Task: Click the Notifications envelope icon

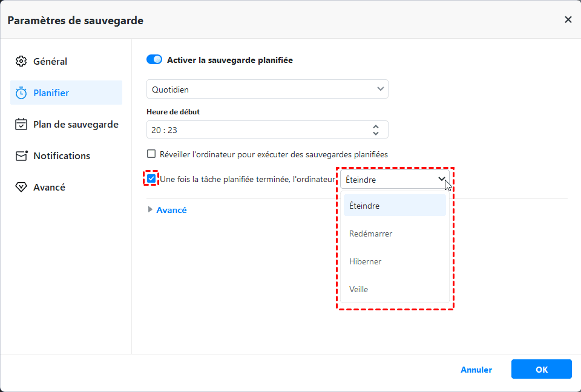Action: tap(21, 155)
